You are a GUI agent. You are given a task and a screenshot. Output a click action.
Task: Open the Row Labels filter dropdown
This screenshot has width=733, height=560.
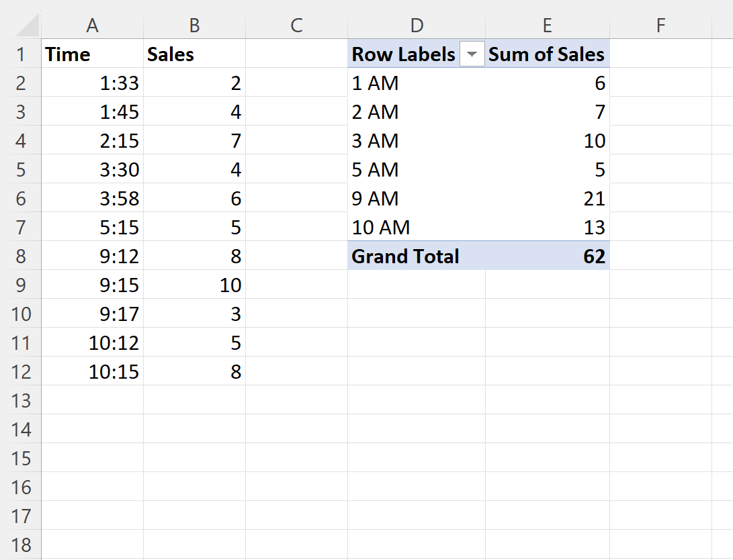click(x=472, y=54)
